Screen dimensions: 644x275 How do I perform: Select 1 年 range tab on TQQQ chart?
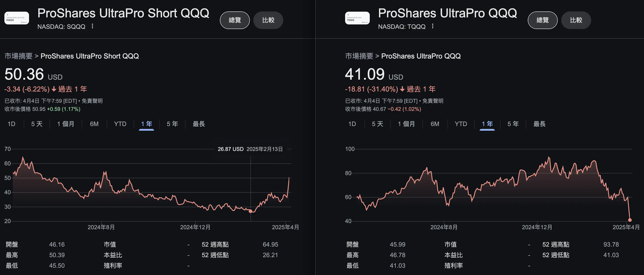[487, 124]
